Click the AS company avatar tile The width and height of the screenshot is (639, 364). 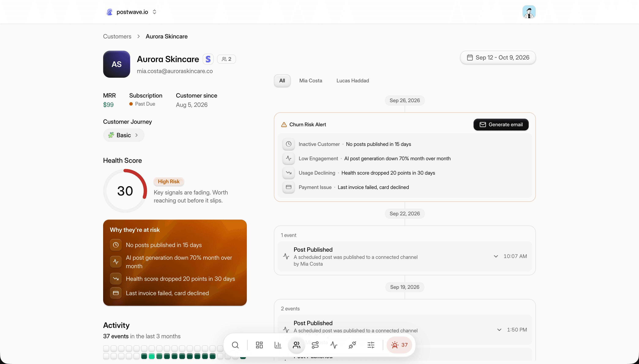[117, 64]
